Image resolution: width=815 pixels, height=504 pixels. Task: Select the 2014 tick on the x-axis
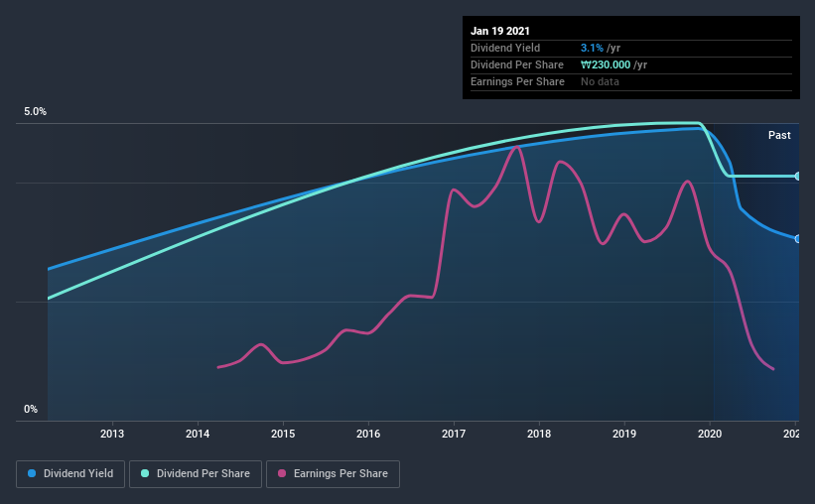coord(198,434)
